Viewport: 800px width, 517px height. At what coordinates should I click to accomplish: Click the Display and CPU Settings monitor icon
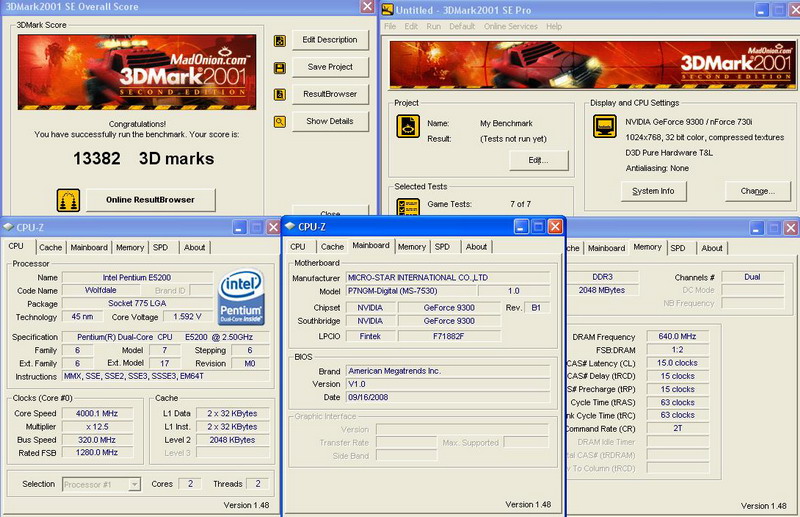click(x=605, y=126)
